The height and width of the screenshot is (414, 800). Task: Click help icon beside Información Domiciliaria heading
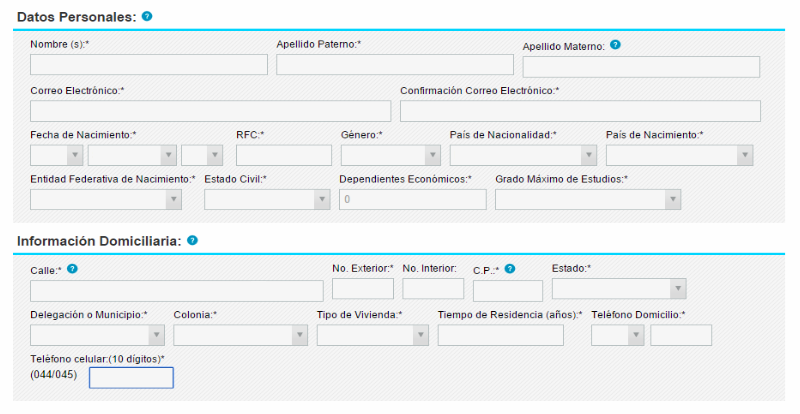point(192,241)
